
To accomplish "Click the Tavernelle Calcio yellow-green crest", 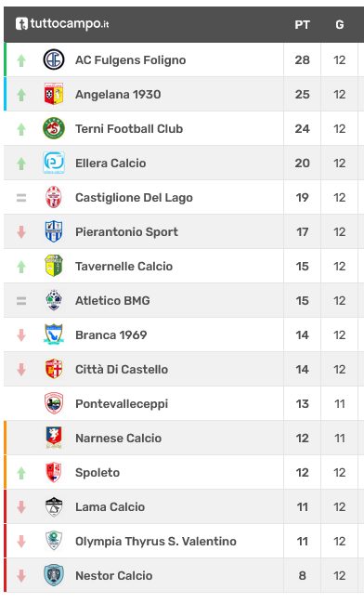I will 54,266.
